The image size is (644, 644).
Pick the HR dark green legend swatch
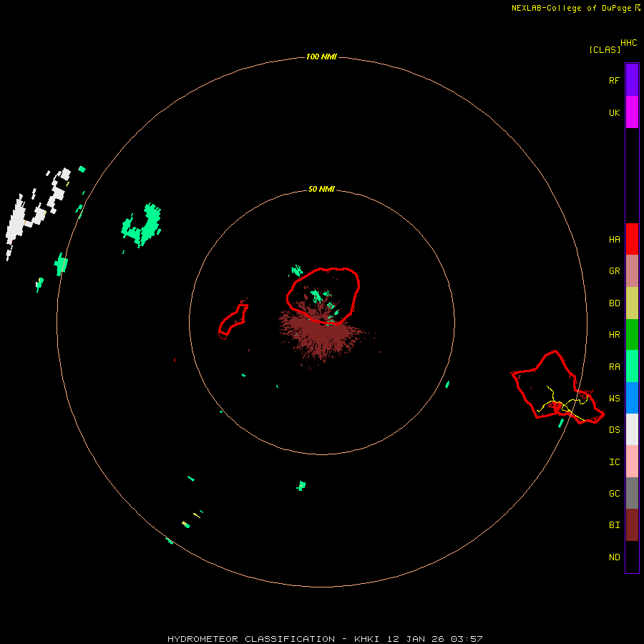tap(632, 335)
